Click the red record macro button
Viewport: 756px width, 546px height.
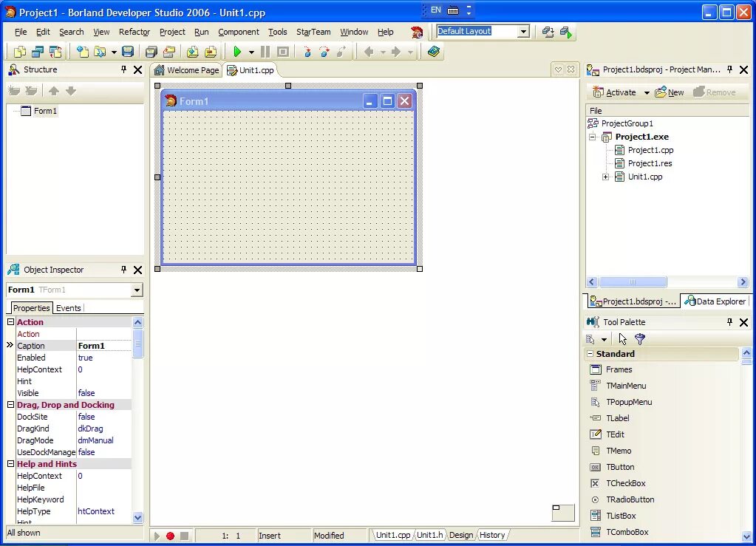click(170, 536)
